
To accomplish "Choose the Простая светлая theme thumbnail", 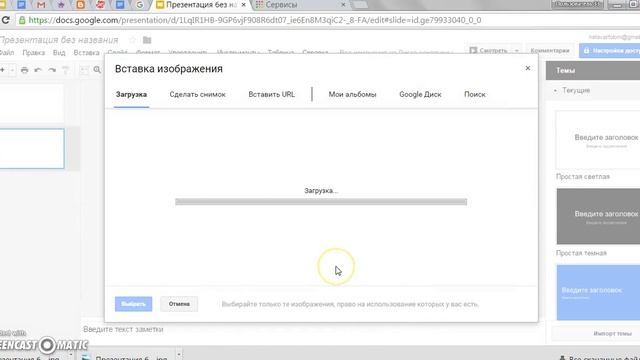I will 598,140.
